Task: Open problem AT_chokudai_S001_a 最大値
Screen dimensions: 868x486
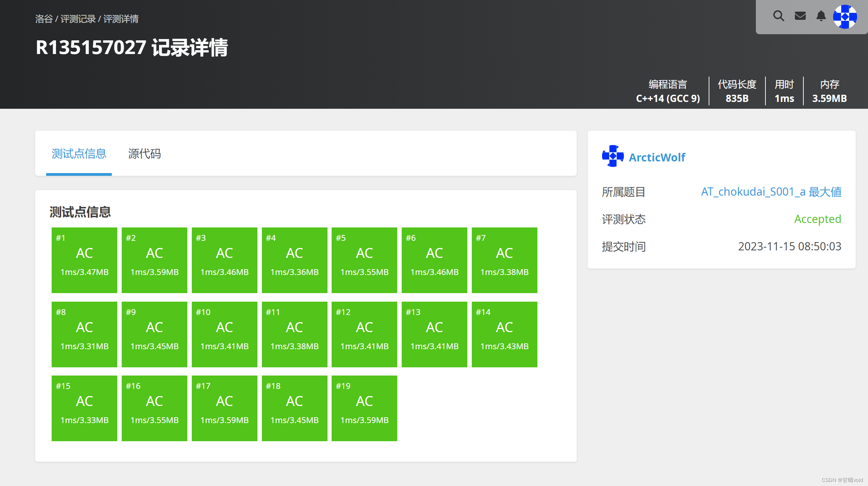Action: pos(771,192)
